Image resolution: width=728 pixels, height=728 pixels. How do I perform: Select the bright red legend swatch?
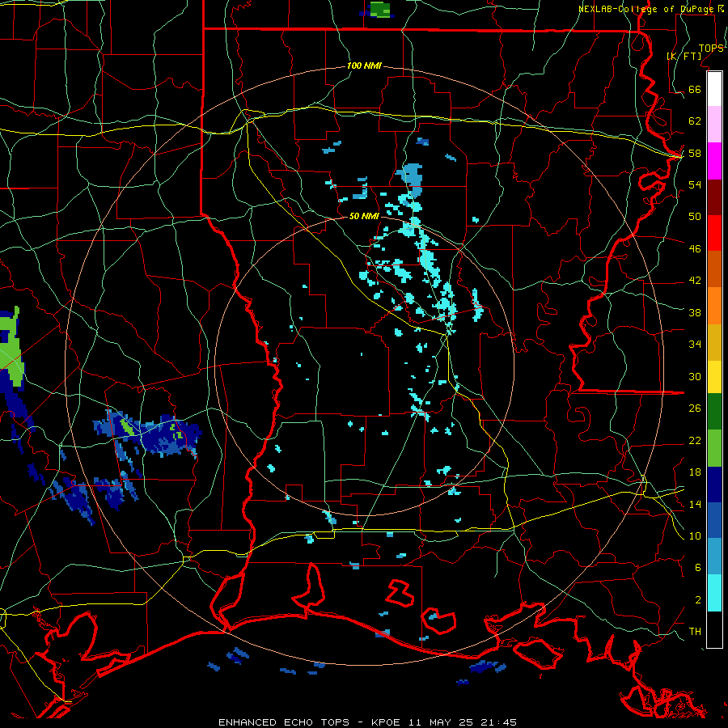[714, 233]
